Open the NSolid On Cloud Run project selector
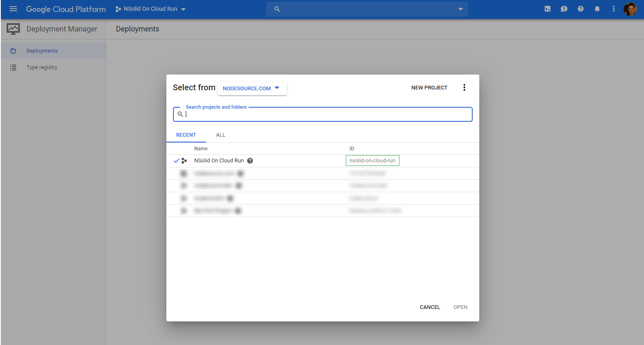The height and width of the screenshot is (345, 644). 151,9
